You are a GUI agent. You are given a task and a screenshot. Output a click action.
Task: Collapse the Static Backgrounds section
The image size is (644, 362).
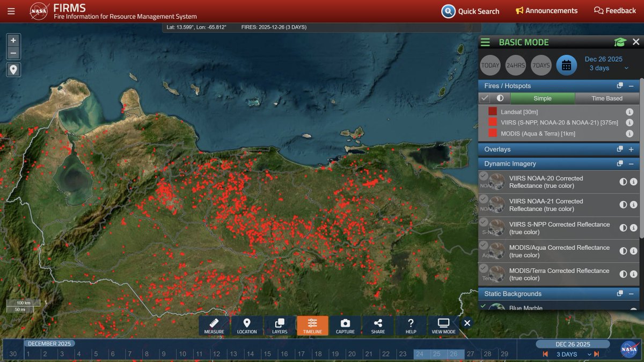pyautogui.click(x=631, y=294)
